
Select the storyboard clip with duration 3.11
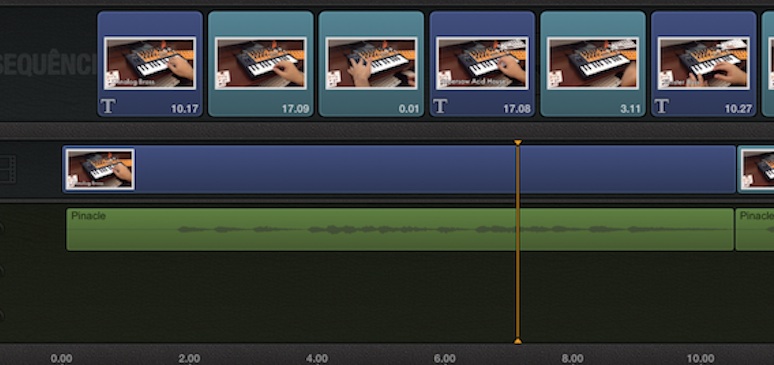[593, 64]
